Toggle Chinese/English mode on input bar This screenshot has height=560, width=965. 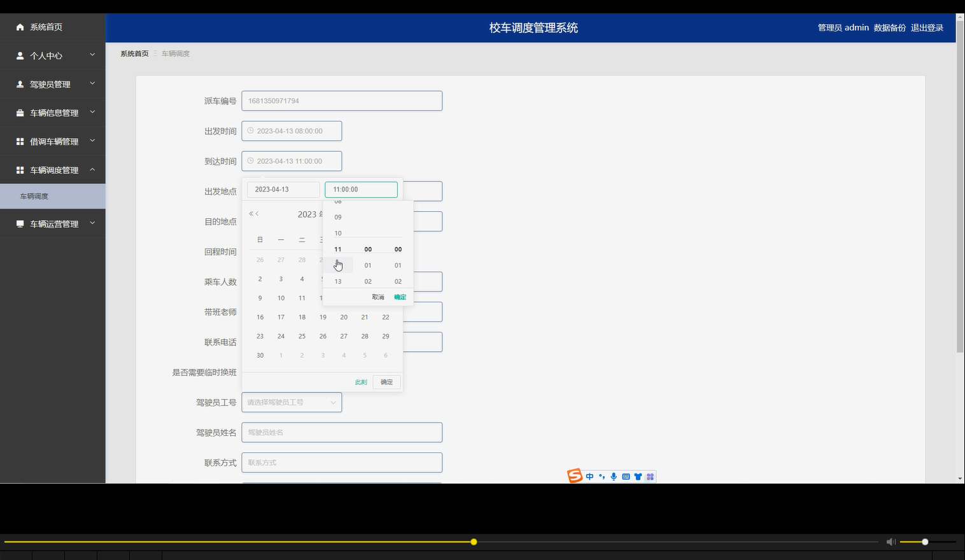point(589,476)
